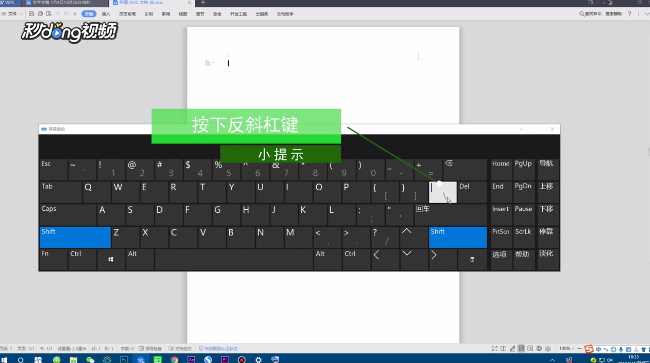This screenshot has width=650, height=363.
Task: Tap the Q key
Action: (97, 192)
